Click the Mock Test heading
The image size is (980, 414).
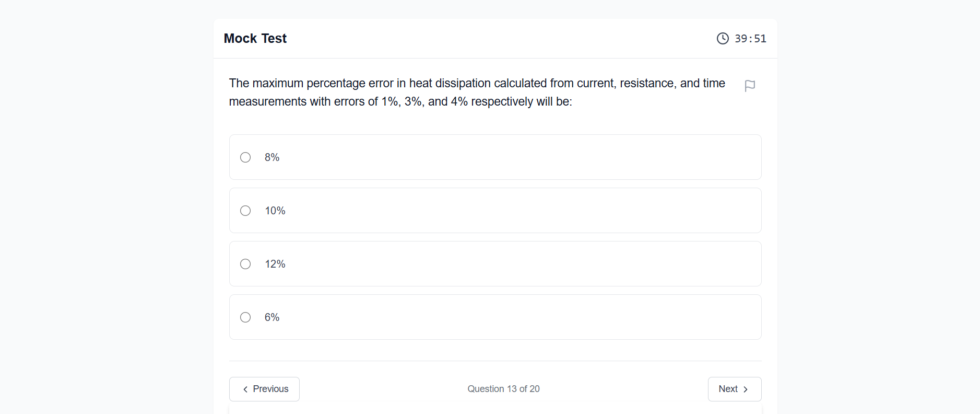tap(255, 39)
